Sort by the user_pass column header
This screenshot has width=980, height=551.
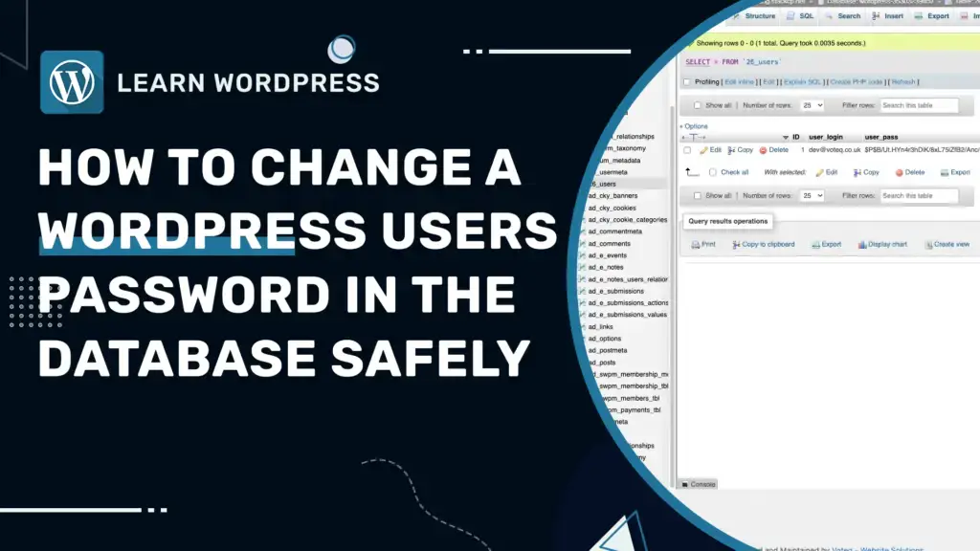(x=881, y=137)
